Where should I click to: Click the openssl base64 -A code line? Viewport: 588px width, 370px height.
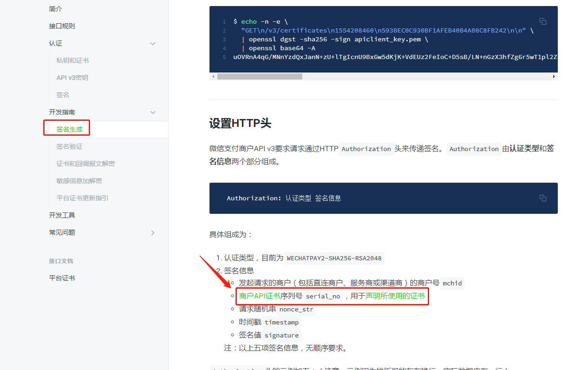pos(279,48)
